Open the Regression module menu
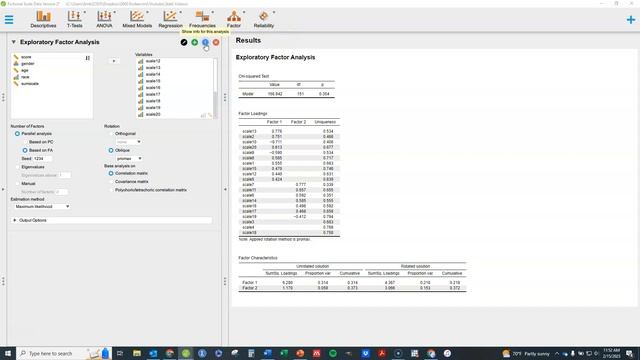 (x=171, y=19)
